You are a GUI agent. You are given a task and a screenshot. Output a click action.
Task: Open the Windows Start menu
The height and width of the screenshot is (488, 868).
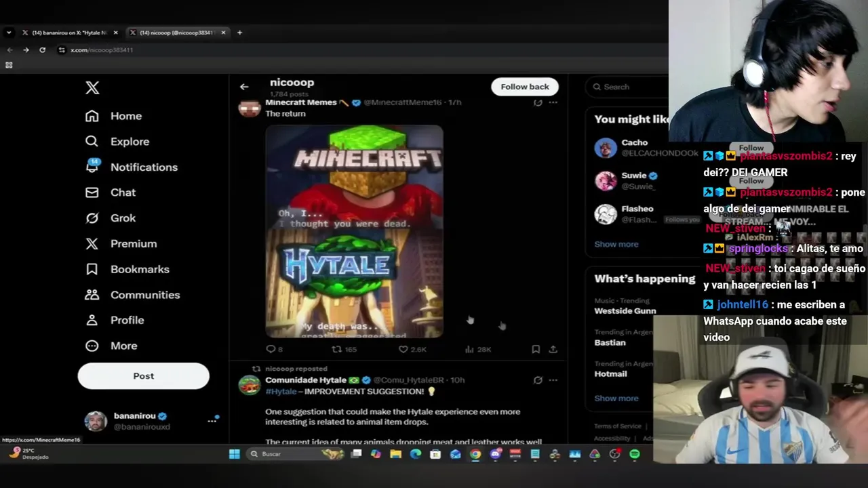pos(234,454)
